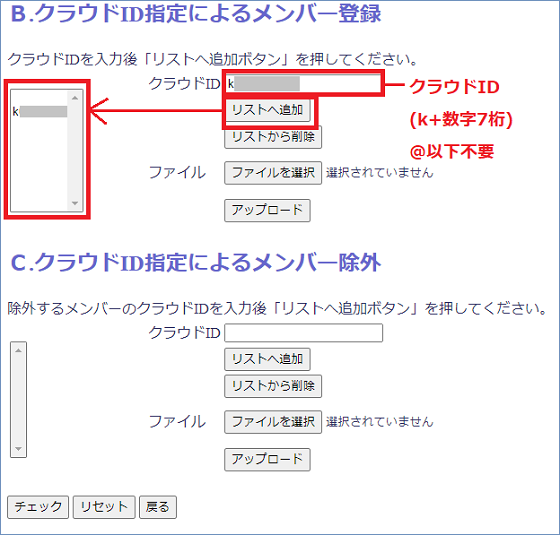Screen dimensions: 560x535
Task: Click the 戻る button
Action: [158, 507]
